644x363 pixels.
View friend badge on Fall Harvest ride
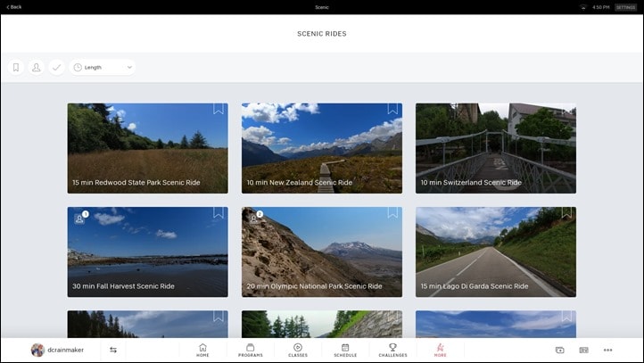[81, 218]
